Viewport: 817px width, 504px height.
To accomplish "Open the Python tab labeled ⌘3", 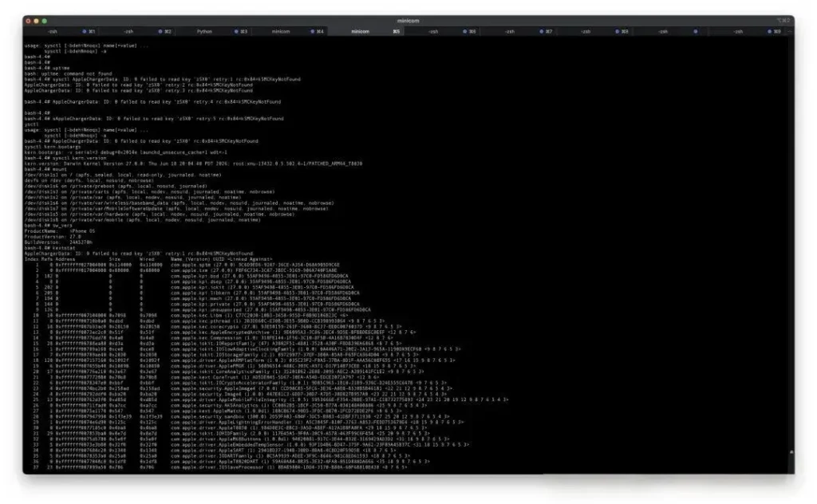I will click(x=213, y=32).
